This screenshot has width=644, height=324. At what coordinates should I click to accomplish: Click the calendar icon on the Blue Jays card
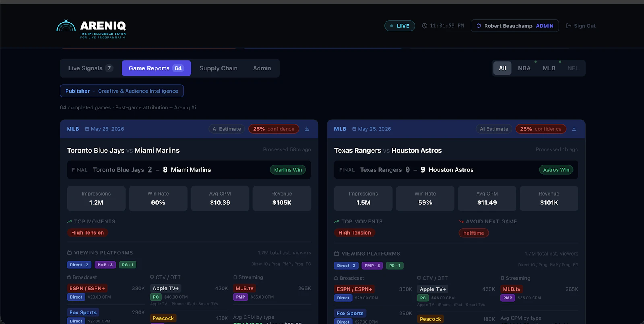tap(87, 129)
